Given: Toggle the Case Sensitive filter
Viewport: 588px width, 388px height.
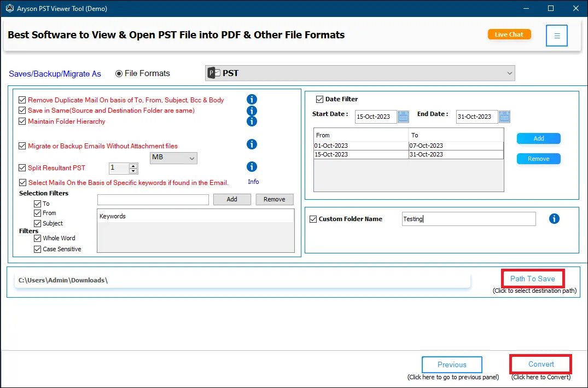Looking at the screenshot, I should coord(37,249).
